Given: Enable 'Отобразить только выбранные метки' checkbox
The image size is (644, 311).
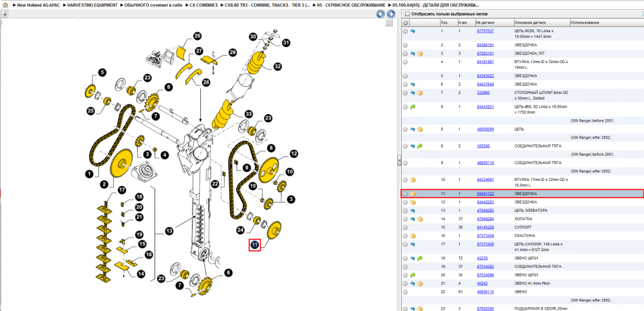Looking at the screenshot, I should [x=407, y=14].
